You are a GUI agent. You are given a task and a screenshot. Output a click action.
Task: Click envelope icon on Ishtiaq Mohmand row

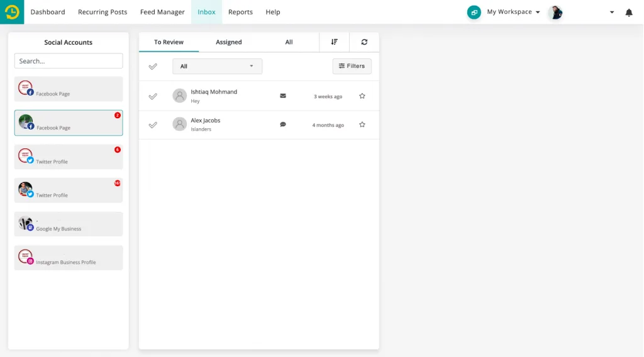tap(283, 96)
